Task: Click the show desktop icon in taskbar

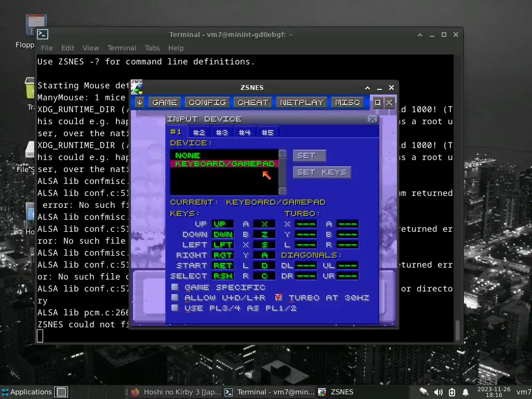Action: (61, 392)
